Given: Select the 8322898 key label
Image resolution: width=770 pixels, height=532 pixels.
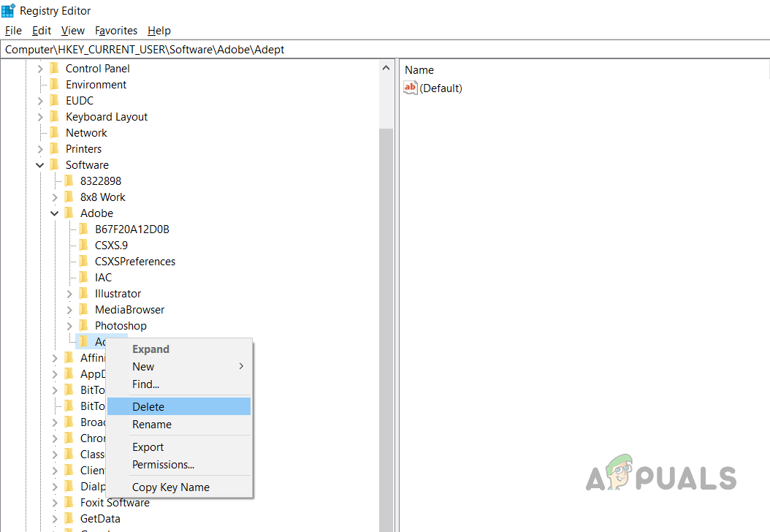Looking at the screenshot, I should point(101,180).
